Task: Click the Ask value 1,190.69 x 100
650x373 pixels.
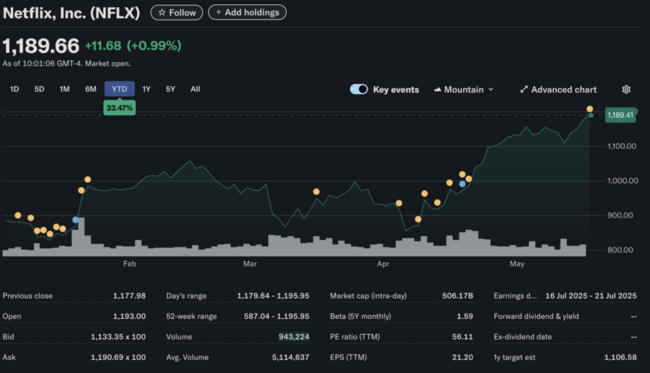Action: point(118,357)
